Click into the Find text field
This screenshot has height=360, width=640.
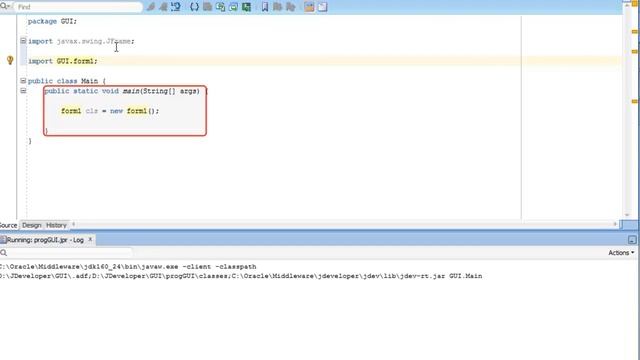[x=78, y=7]
